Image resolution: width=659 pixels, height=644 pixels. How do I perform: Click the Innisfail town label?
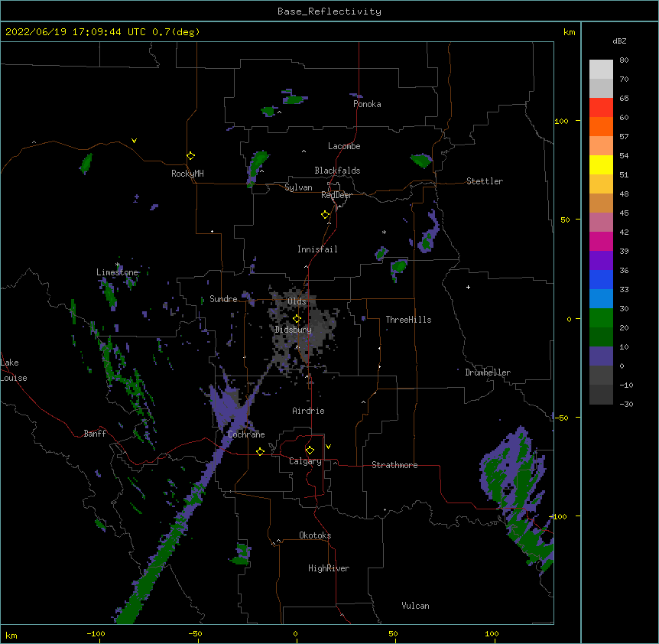tap(317, 249)
